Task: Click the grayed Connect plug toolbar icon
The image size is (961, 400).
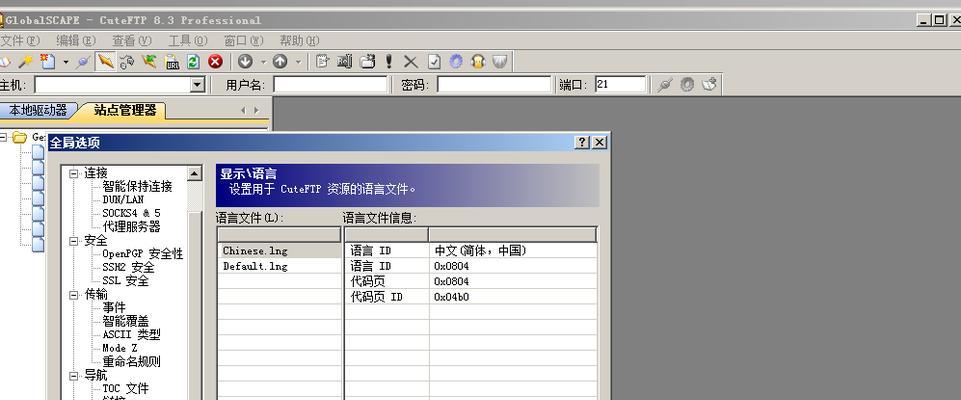Action: pyautogui.click(x=84, y=61)
